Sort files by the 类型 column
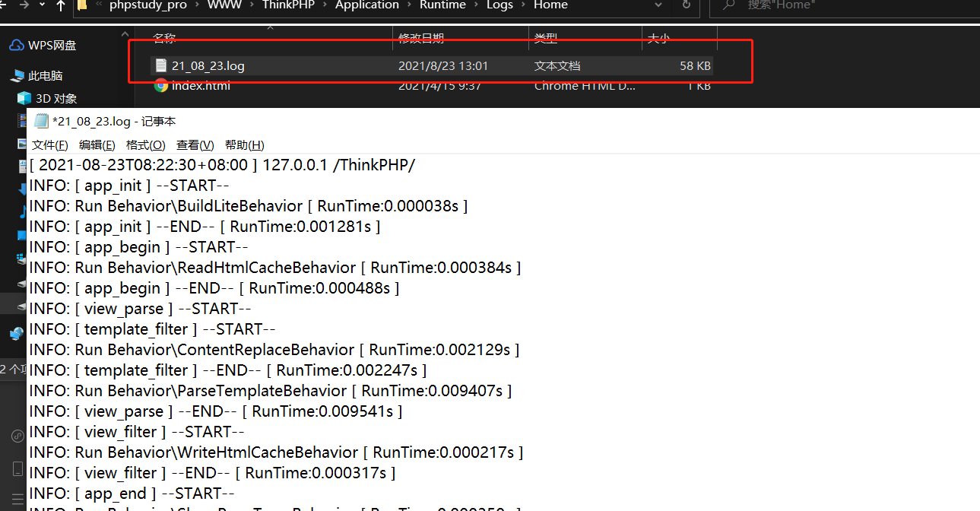Image resolution: width=980 pixels, height=511 pixels. point(546,38)
